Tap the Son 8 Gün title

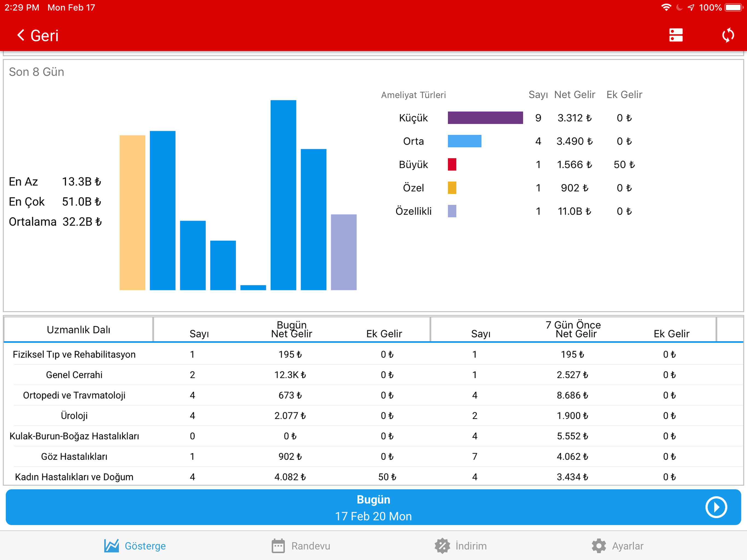[36, 72]
